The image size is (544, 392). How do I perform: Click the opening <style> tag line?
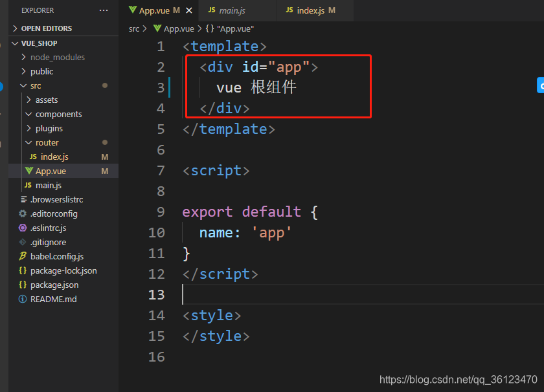tap(212, 316)
